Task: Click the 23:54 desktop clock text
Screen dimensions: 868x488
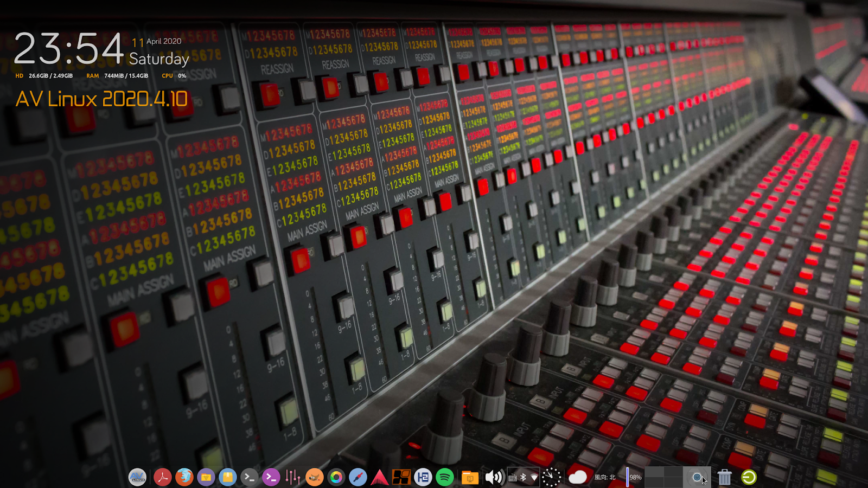Action: [x=69, y=49]
